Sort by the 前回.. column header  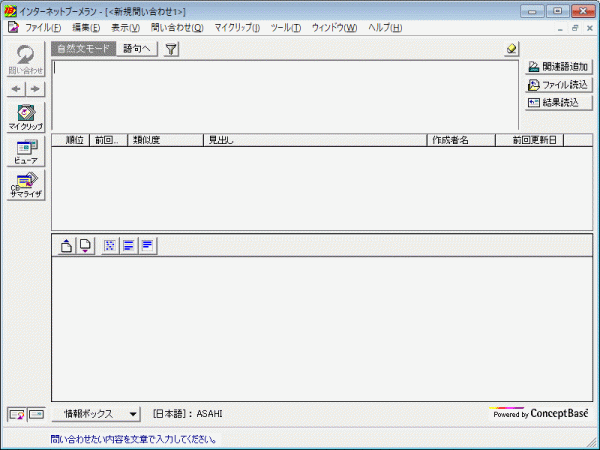[108, 140]
